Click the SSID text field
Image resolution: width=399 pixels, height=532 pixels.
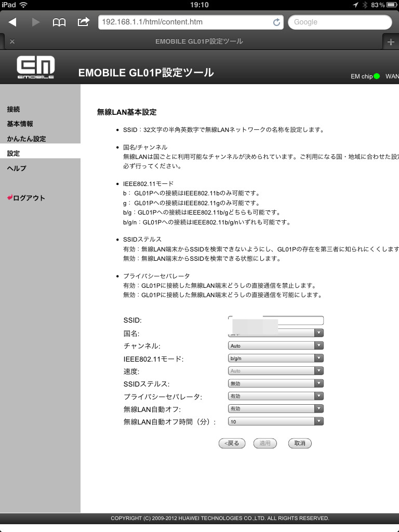pos(276,320)
